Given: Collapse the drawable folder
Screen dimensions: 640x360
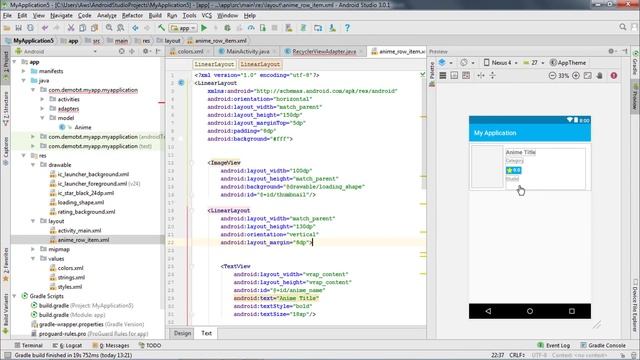Looking at the screenshot, I should (x=33, y=165).
